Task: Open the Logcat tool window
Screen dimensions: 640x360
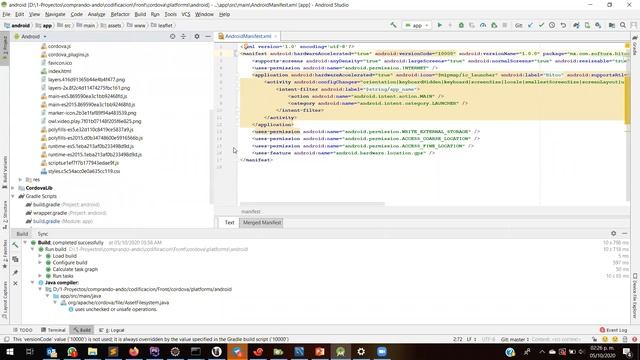Action: tap(112, 330)
